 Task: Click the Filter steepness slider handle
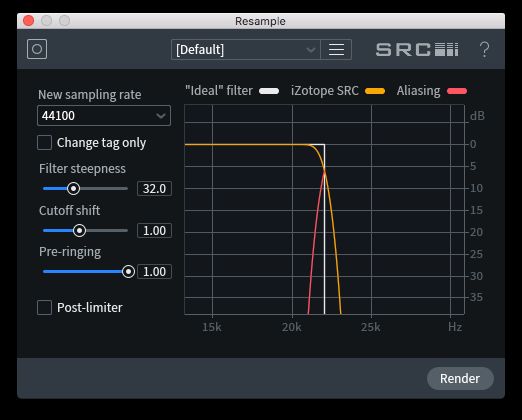tap(73, 189)
